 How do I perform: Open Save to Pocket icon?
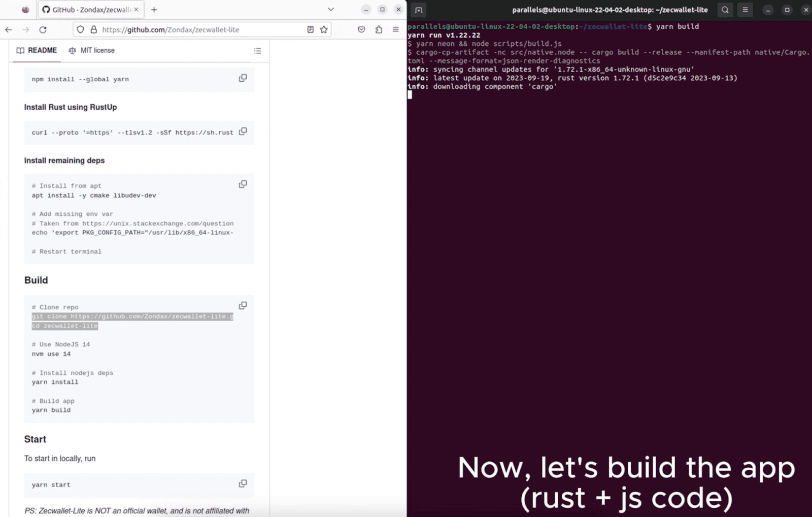(361, 29)
